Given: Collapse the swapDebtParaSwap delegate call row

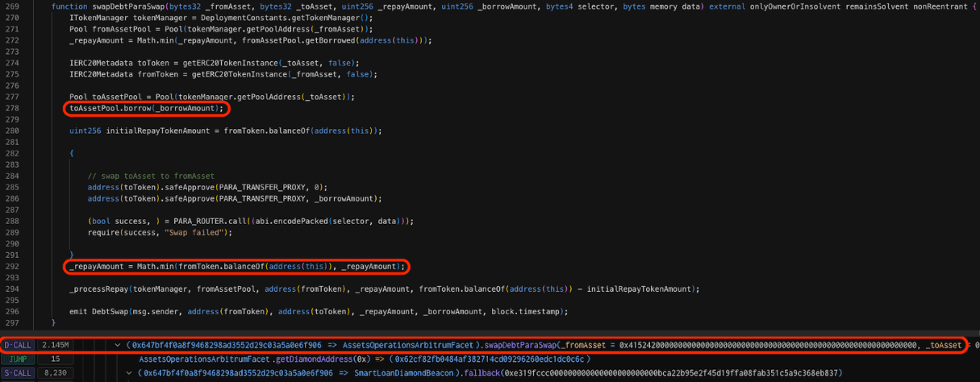Looking at the screenshot, I should coord(118,345).
